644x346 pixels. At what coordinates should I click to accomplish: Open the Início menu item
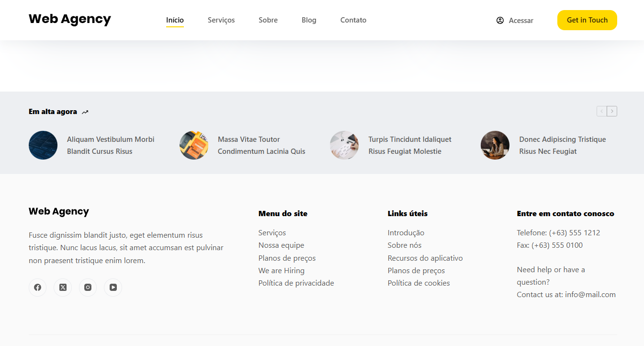[x=175, y=20]
